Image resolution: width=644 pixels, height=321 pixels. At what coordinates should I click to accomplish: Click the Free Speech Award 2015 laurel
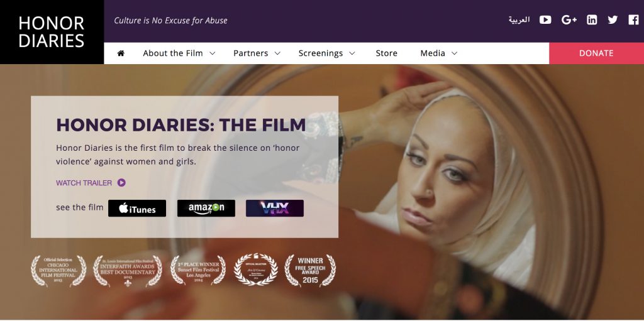[x=311, y=271]
